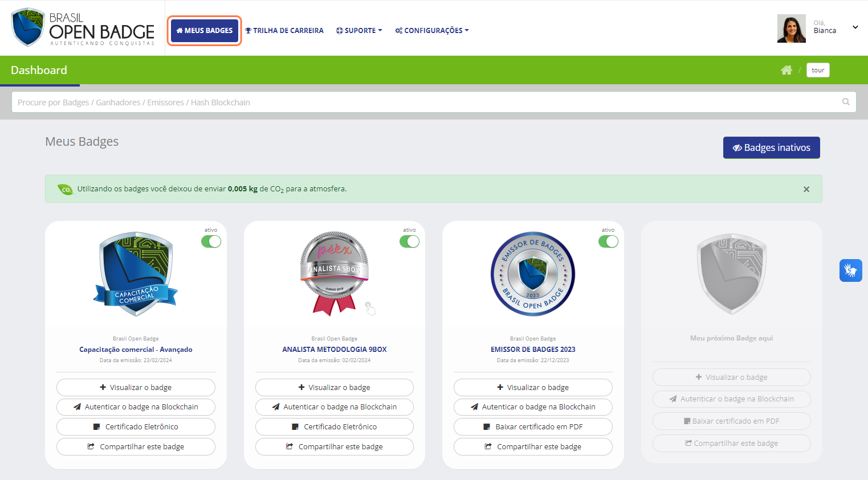Image resolution: width=868 pixels, height=480 pixels.
Task: Go to MEUS BADGES tab
Action: click(205, 31)
